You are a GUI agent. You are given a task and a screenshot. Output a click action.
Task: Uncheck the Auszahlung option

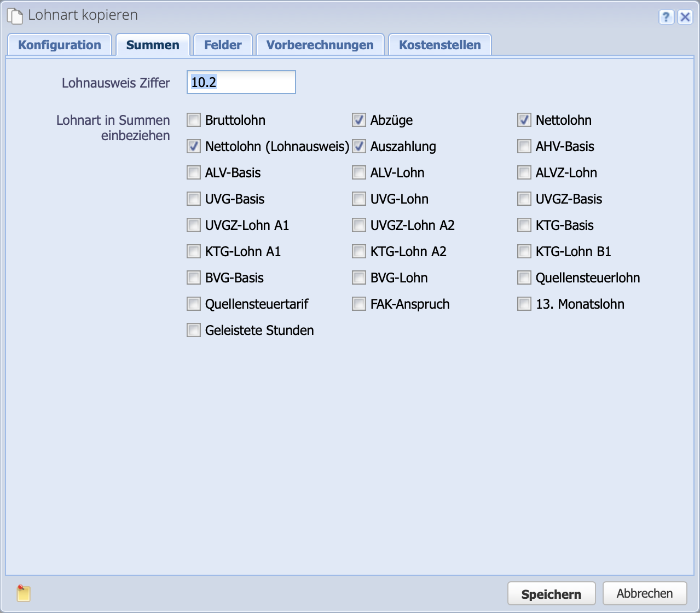point(358,146)
